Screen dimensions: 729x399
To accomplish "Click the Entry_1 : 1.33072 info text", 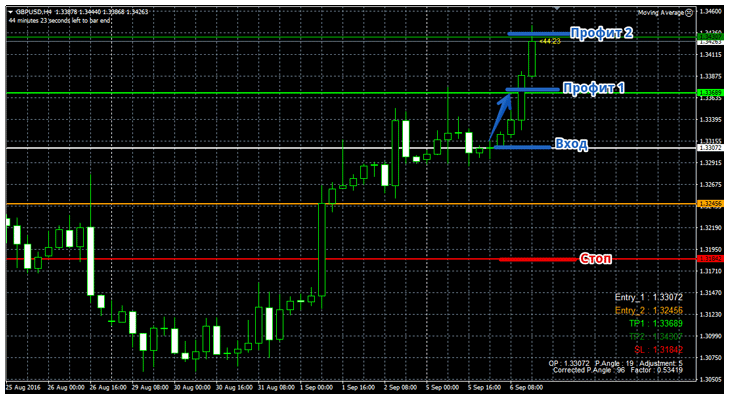I will click(649, 297).
